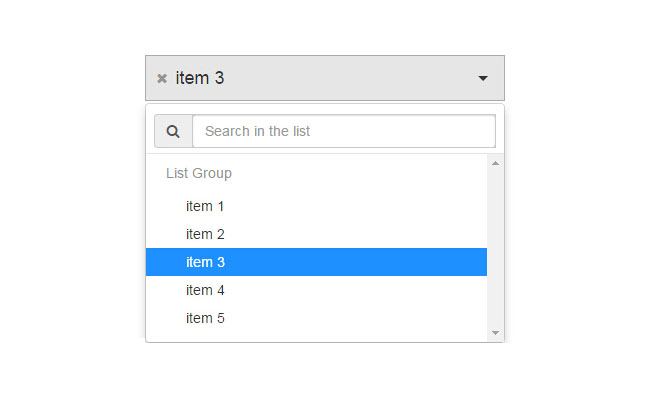Click the dropdown caret arrow
Image resolution: width=650 pixels, height=400 pixels.
tap(483, 78)
